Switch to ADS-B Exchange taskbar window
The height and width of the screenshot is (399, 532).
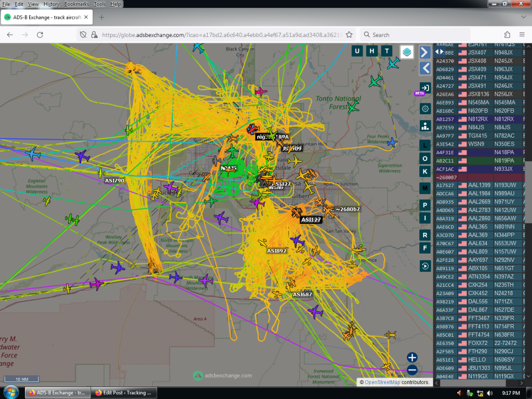point(58,393)
